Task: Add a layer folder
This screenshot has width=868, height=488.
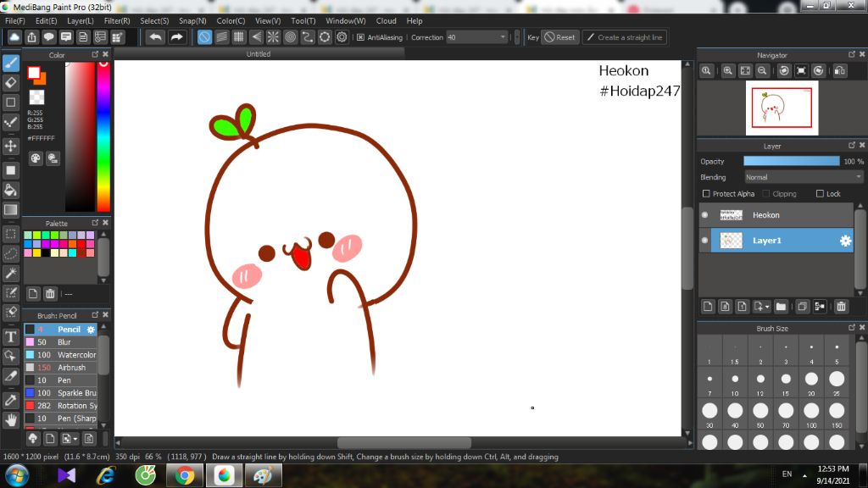Action: pyautogui.click(x=781, y=307)
